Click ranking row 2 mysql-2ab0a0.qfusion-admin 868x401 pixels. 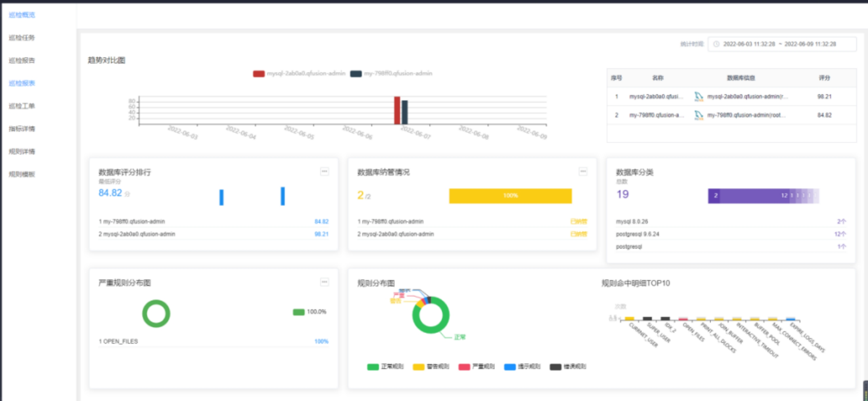coord(214,234)
